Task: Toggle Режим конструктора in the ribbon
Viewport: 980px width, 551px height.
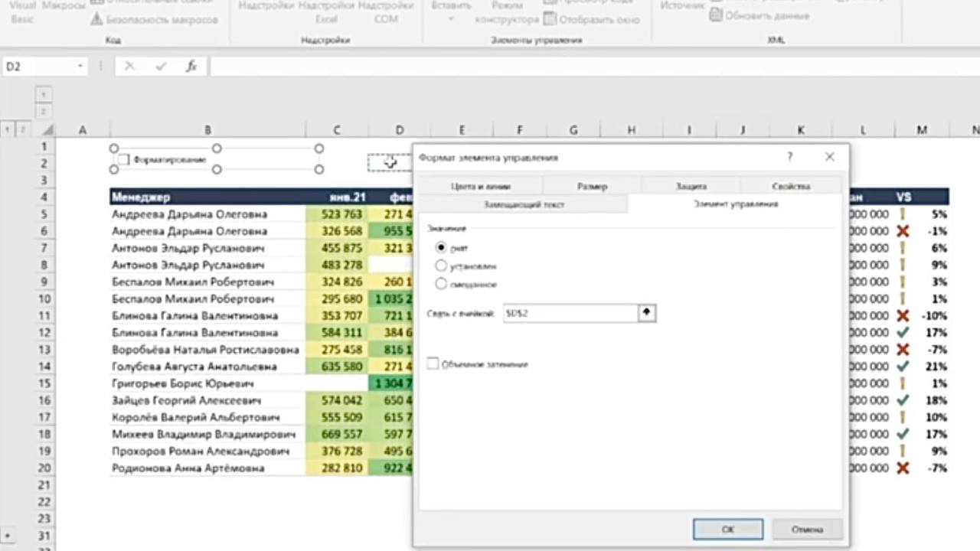Action: (x=507, y=12)
